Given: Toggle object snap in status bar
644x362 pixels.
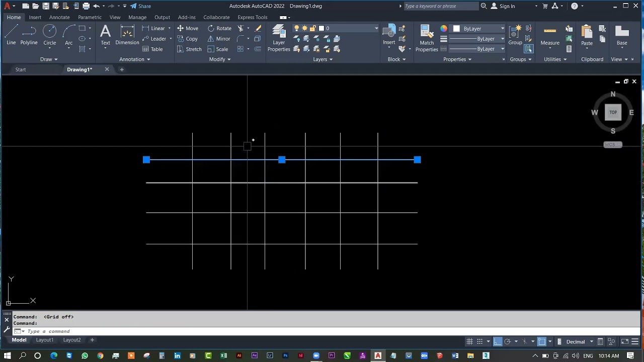Looking at the screenshot, I should 542,342.
